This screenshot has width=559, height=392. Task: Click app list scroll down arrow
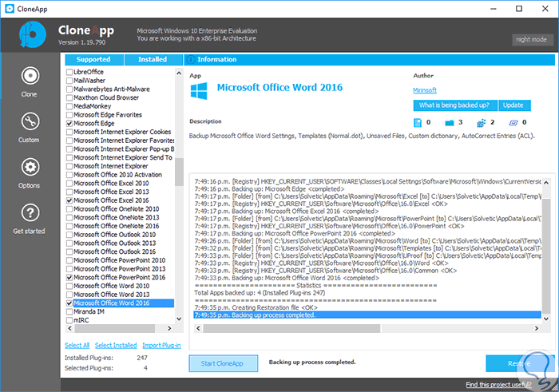tap(179, 319)
